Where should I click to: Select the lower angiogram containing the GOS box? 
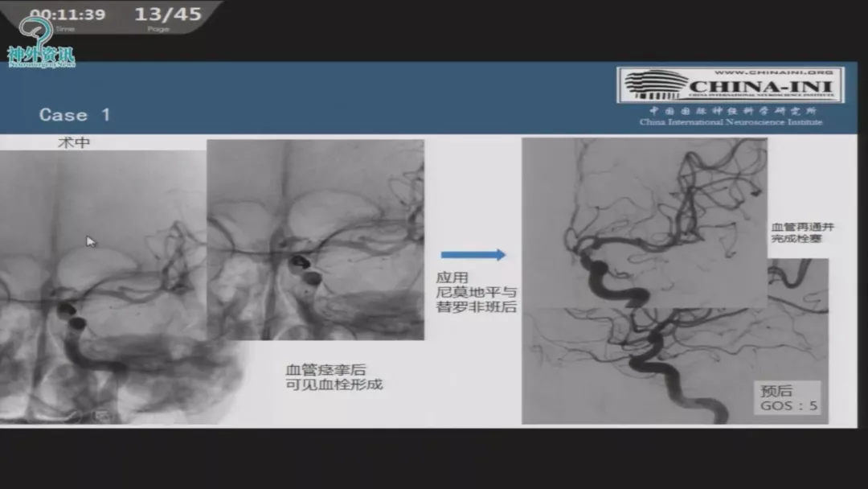tap(675, 365)
